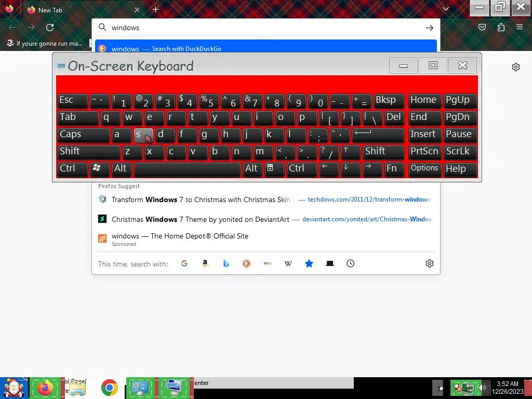Toggle the ScrLk key
The height and width of the screenshot is (399, 532).
[460, 152]
